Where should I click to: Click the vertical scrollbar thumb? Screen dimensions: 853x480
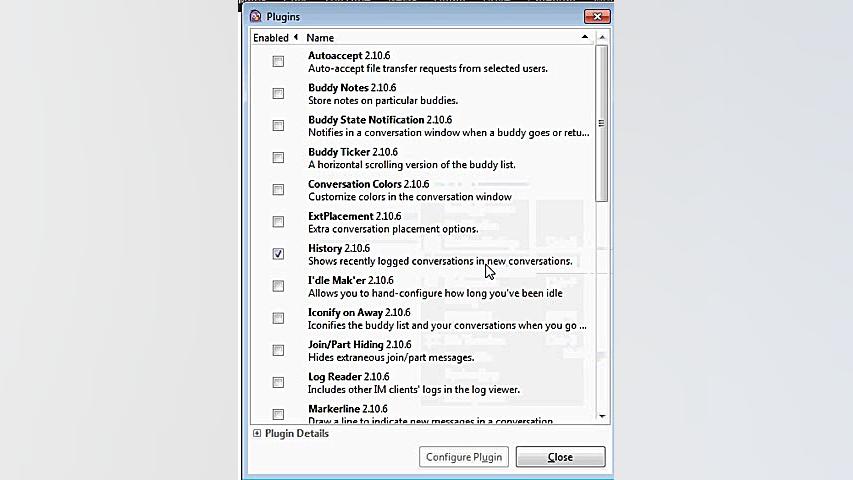601,124
